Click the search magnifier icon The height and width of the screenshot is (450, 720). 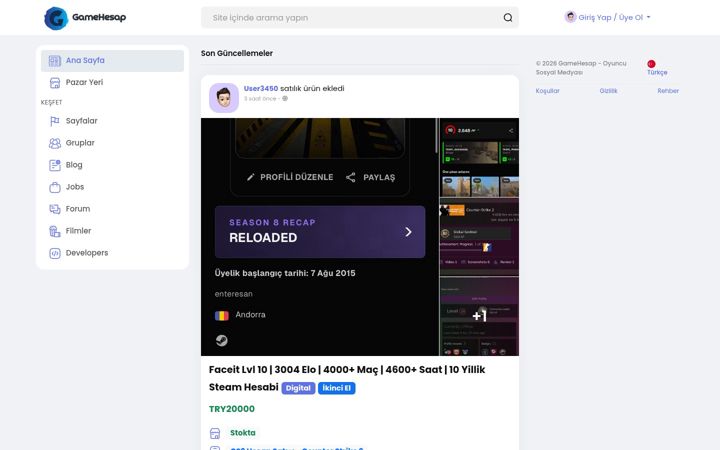coord(507,17)
